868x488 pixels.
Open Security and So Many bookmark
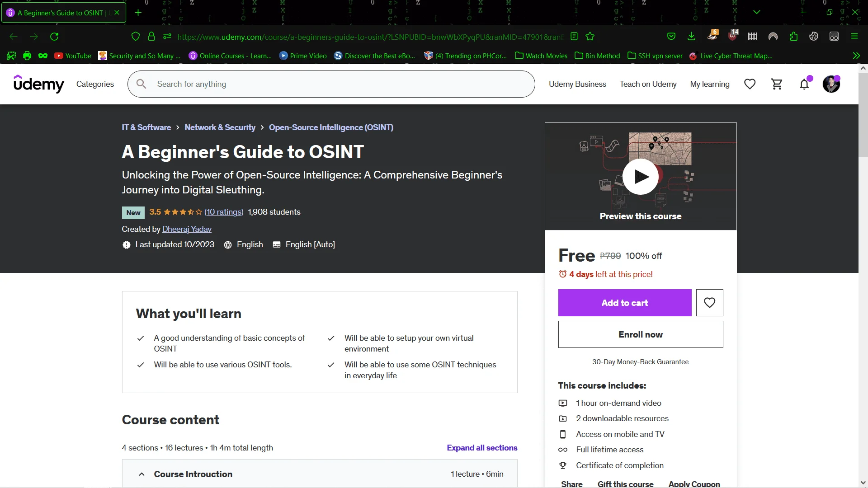point(139,56)
